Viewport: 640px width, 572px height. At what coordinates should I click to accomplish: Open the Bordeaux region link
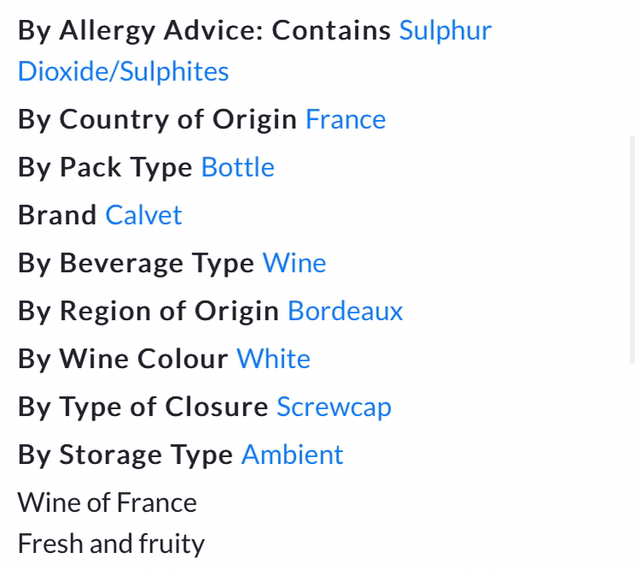point(345,311)
